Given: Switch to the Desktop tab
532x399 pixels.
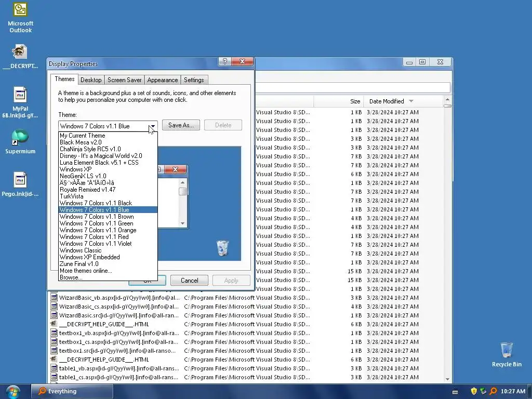Looking at the screenshot, I should point(91,80).
